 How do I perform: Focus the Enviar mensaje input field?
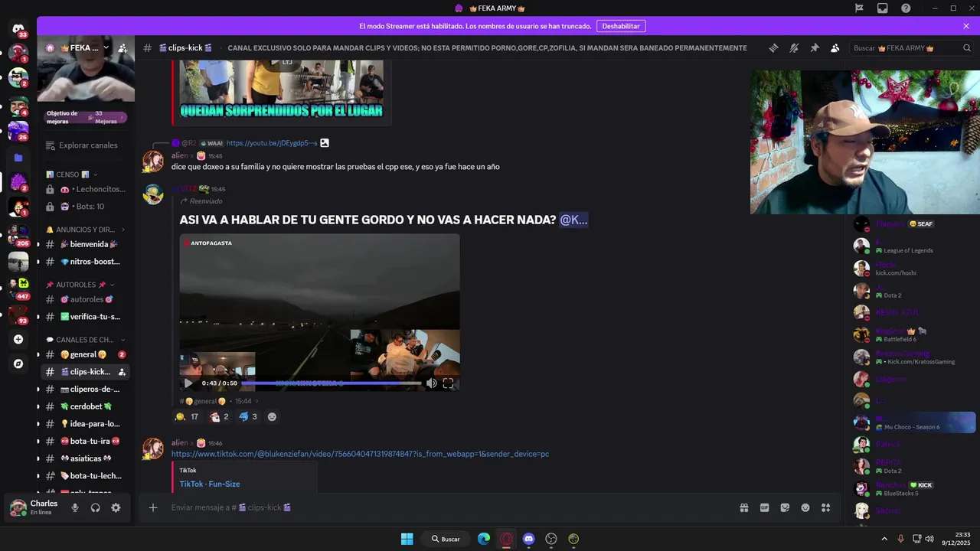click(x=450, y=507)
